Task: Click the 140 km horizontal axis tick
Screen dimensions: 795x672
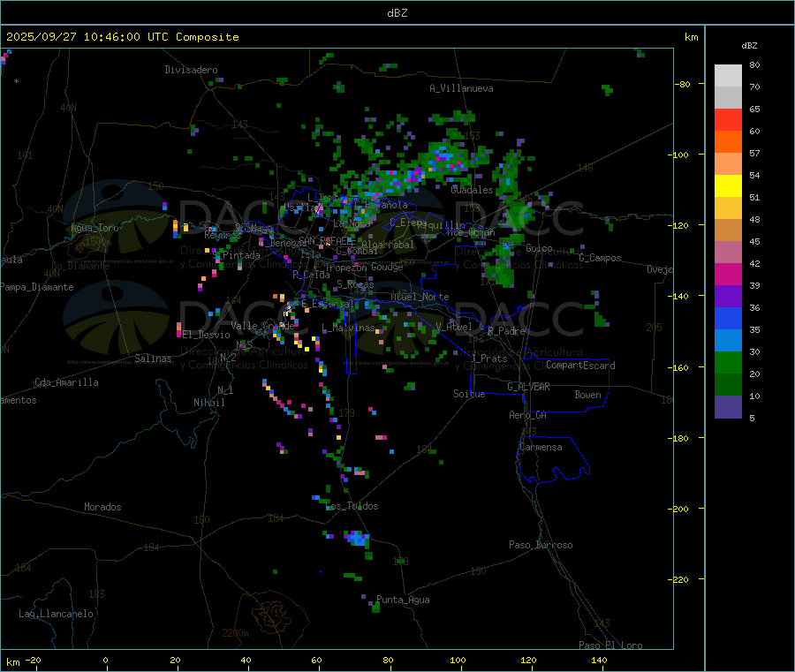Action: coord(599,661)
